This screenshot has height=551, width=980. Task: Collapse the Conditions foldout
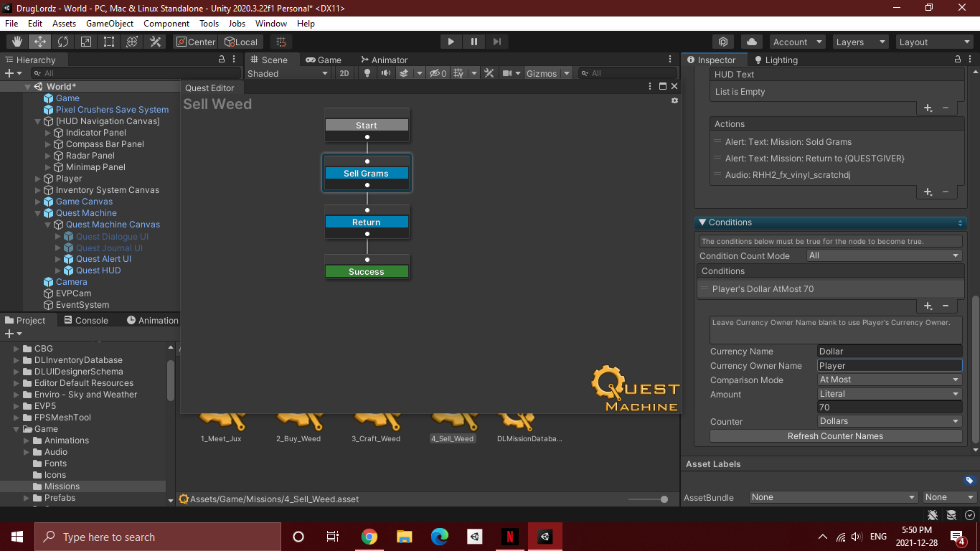[x=701, y=222]
